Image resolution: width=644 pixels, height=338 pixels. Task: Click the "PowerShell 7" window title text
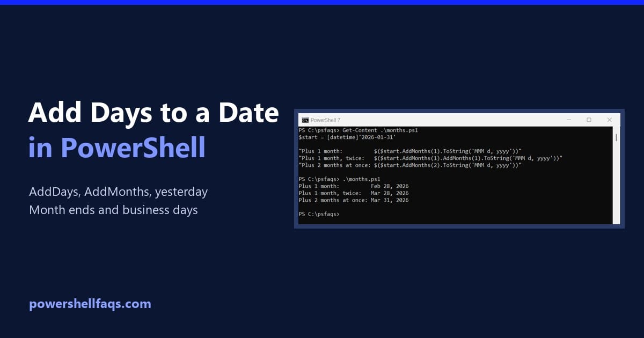click(x=325, y=120)
